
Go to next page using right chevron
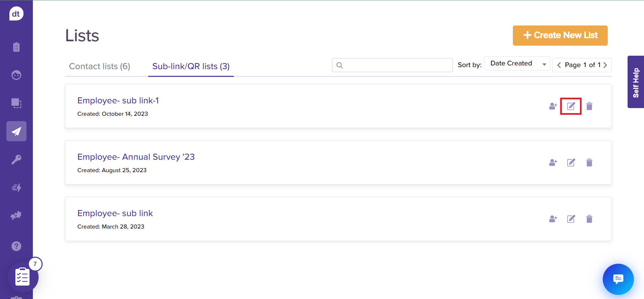(x=605, y=65)
